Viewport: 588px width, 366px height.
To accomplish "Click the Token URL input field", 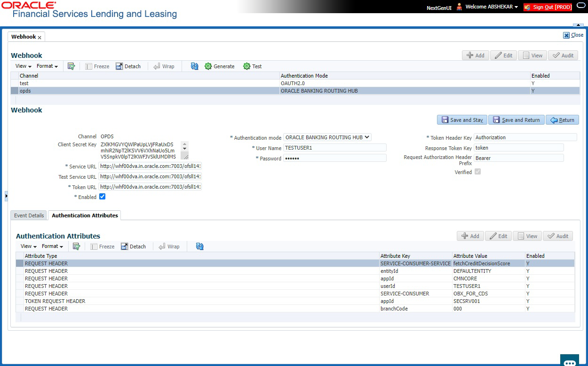I will (150, 187).
